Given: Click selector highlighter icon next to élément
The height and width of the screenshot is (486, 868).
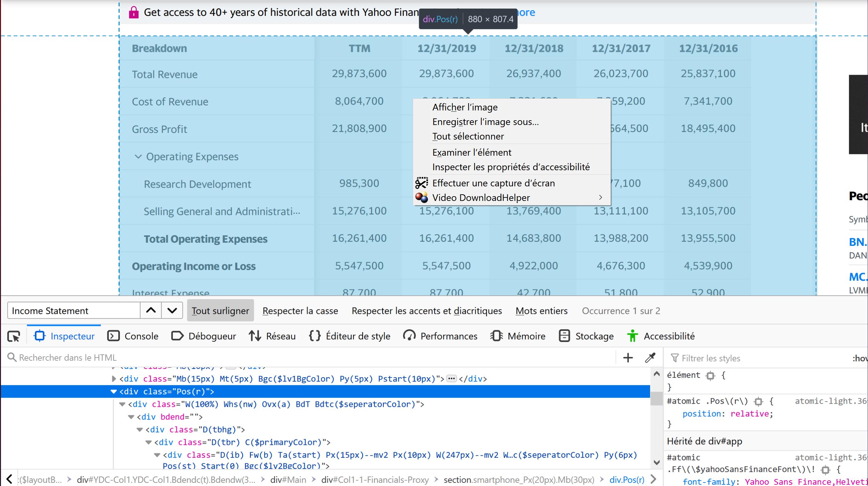Looking at the screenshot, I should (x=710, y=376).
